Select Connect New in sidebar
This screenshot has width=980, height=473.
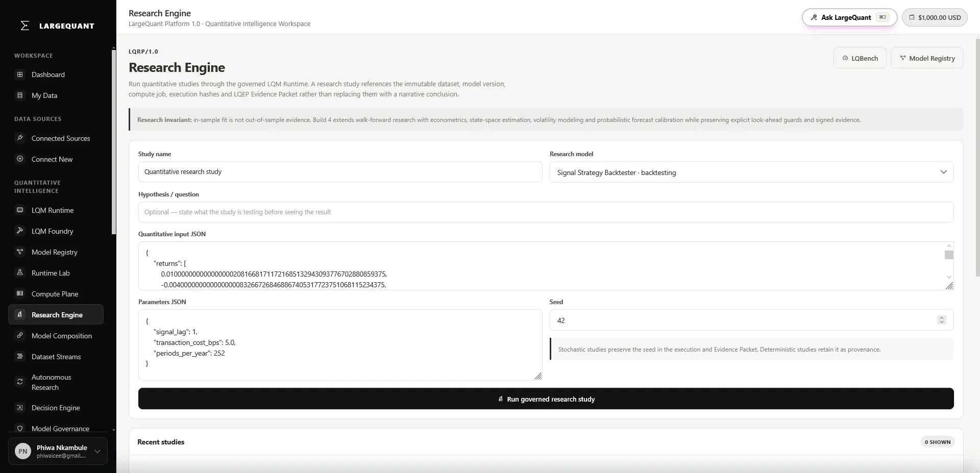click(56, 159)
